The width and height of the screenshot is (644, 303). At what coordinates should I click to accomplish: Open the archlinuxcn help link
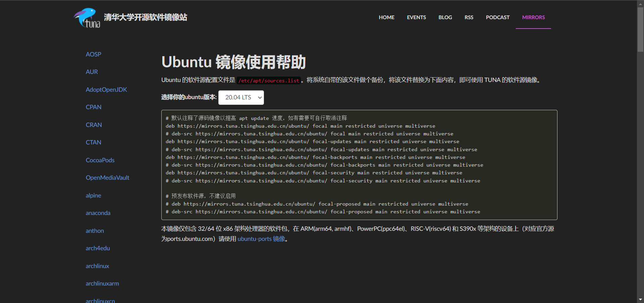[x=100, y=301]
